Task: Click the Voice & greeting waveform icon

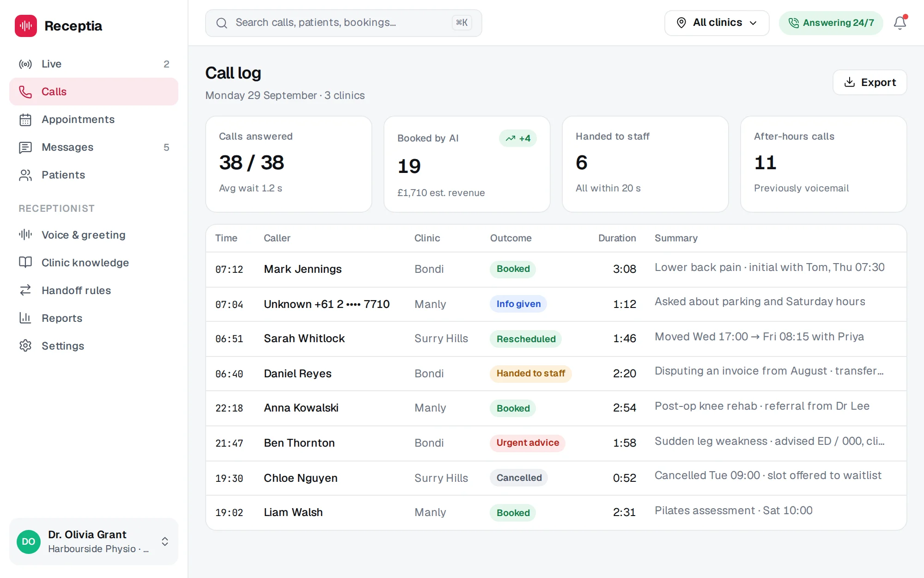Action: click(25, 235)
